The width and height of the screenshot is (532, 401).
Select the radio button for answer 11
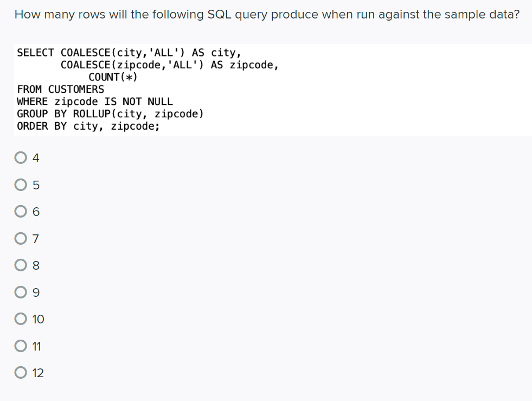click(21, 346)
